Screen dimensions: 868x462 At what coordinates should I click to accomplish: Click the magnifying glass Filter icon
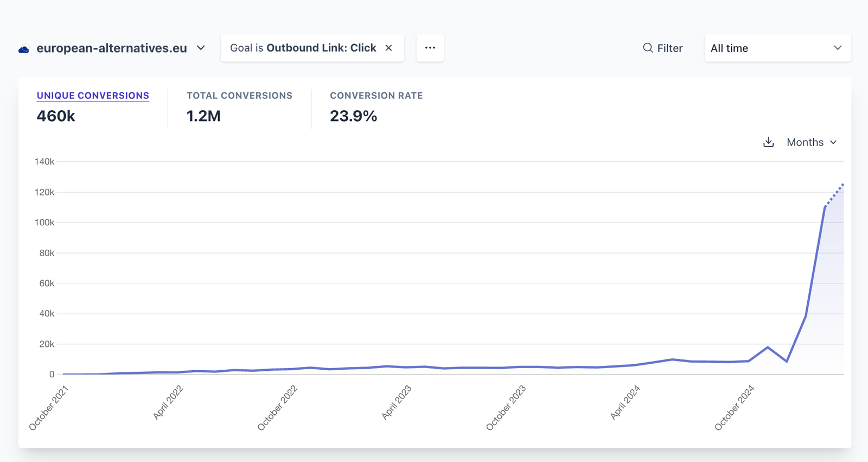pos(647,48)
